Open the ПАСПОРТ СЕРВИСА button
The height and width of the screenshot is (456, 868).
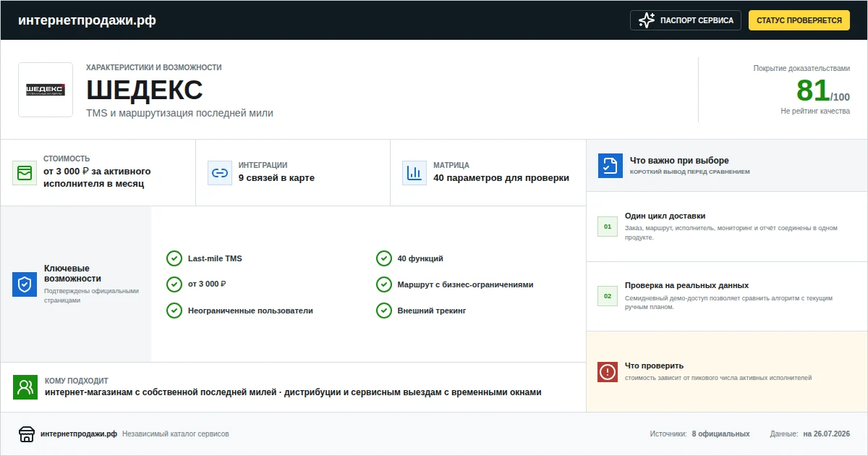(686, 20)
